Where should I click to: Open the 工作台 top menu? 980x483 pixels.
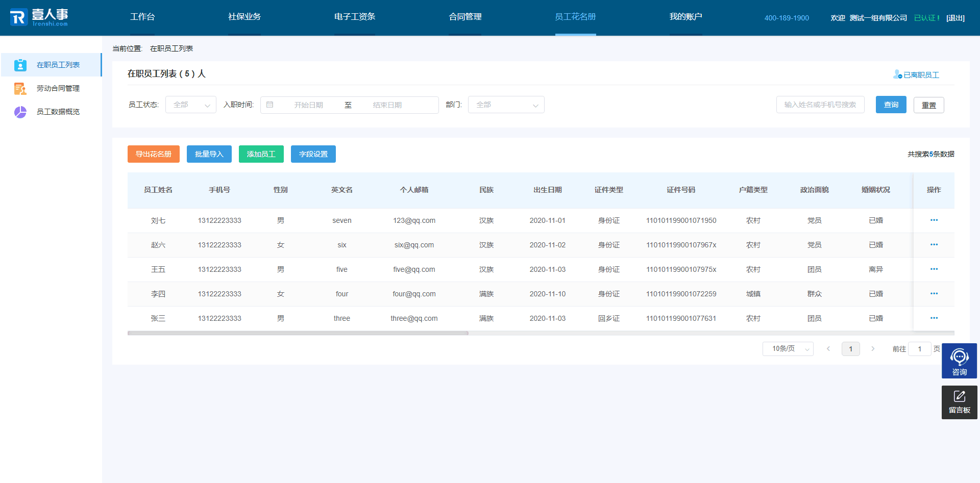click(x=142, y=17)
